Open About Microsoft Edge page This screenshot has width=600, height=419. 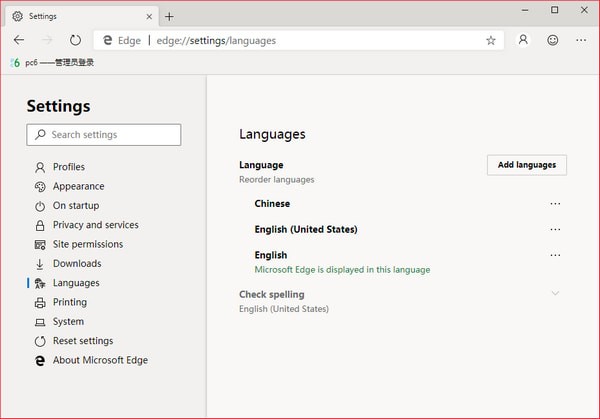click(x=100, y=360)
